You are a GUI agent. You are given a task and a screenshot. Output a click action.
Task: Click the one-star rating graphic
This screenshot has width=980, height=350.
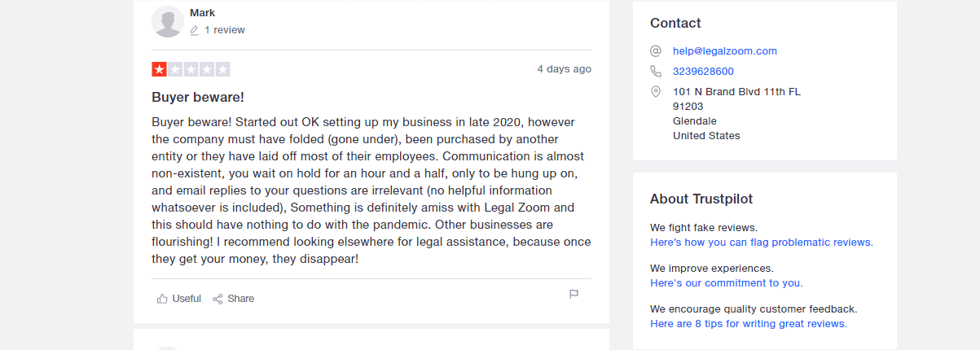click(191, 69)
